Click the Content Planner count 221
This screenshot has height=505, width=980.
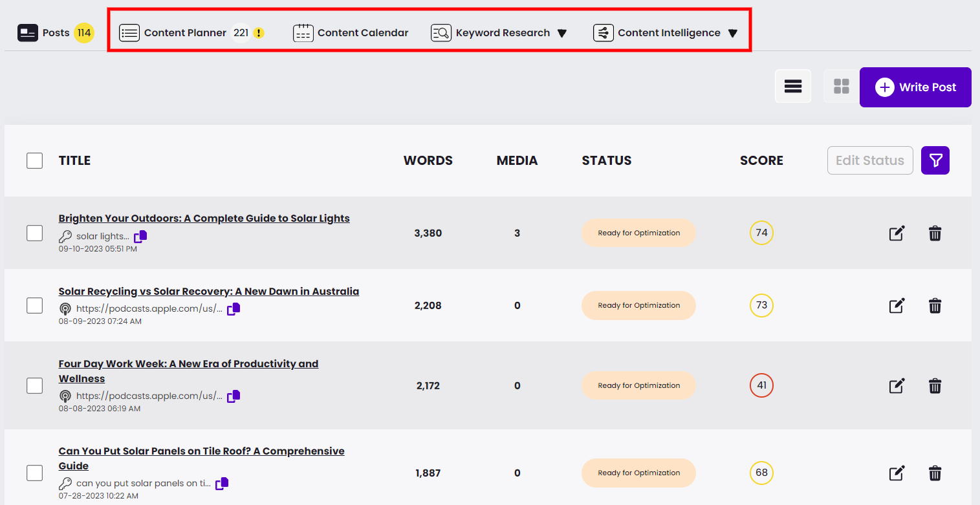(x=241, y=33)
